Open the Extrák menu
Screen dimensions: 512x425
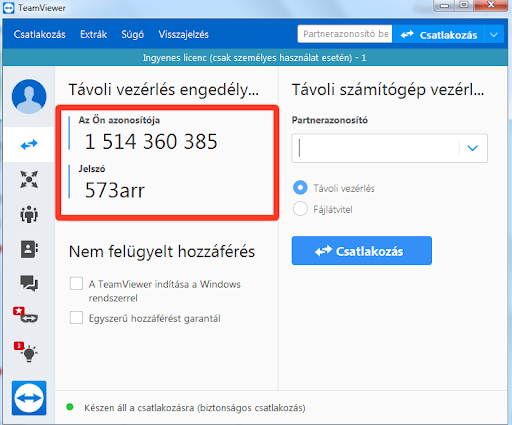93,34
